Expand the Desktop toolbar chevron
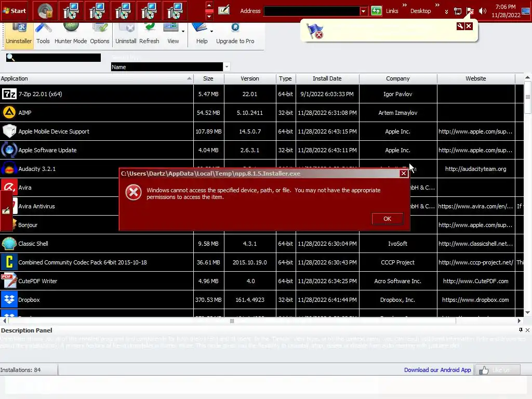 [437, 5]
